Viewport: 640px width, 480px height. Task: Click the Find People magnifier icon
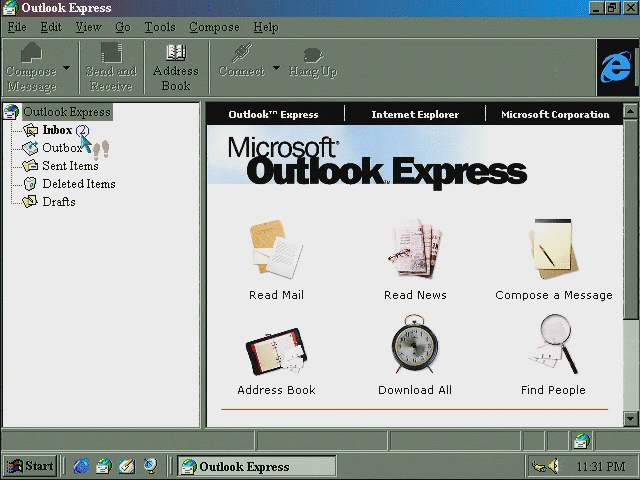click(554, 344)
